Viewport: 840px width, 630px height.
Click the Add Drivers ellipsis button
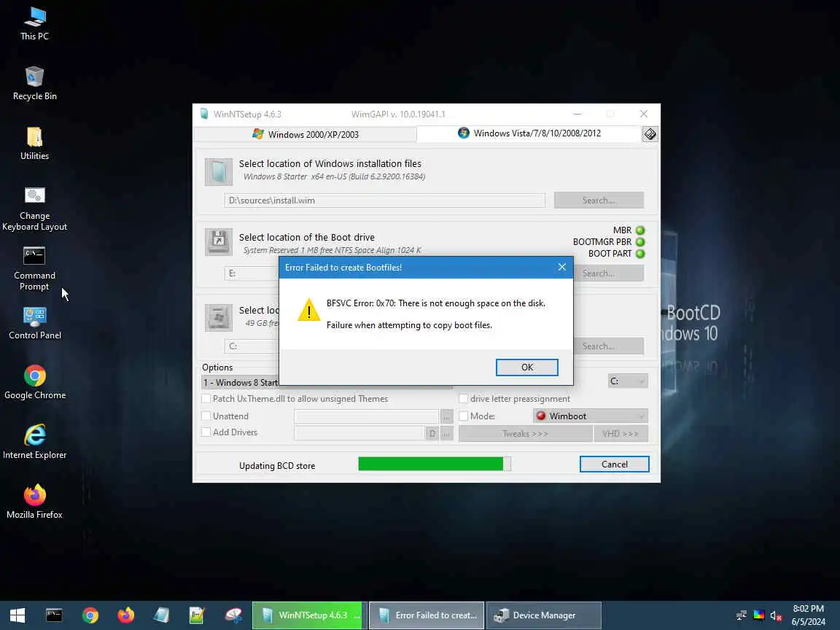[x=446, y=433]
